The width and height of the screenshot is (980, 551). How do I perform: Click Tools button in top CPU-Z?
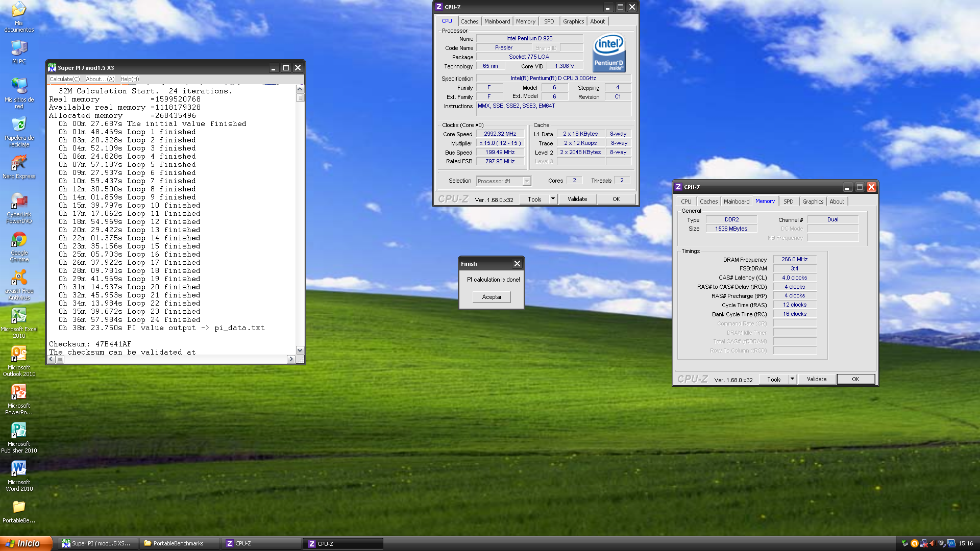534,199
